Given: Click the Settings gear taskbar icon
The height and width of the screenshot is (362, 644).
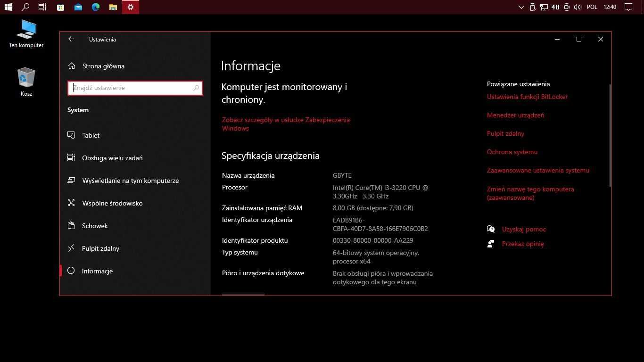Looking at the screenshot, I should pos(131,7).
